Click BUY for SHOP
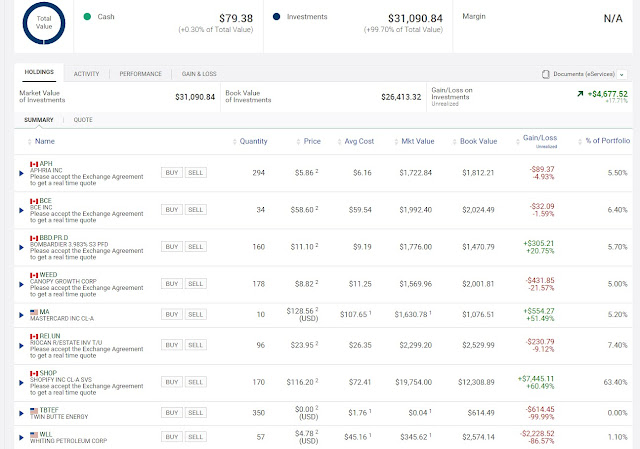Image resolution: width=640 pixels, height=449 pixels. pos(172,382)
